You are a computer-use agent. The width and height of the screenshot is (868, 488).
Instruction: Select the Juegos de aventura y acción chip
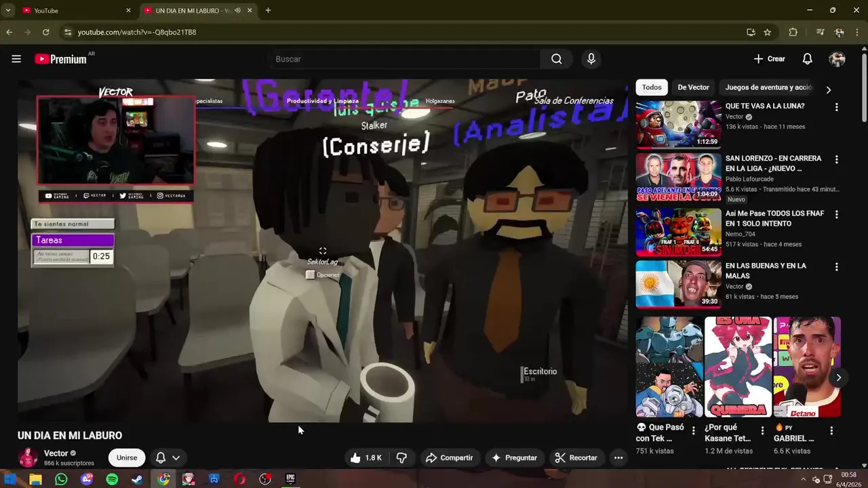768,87
